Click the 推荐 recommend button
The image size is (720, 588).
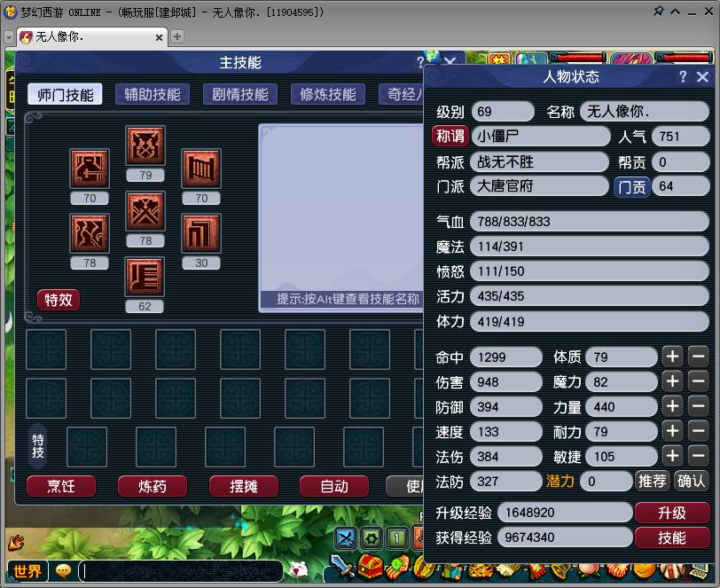point(652,481)
